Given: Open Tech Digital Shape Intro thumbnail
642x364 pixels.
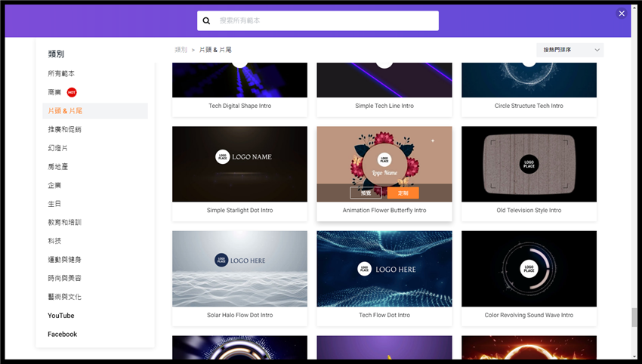Looking at the screenshot, I should [240, 80].
